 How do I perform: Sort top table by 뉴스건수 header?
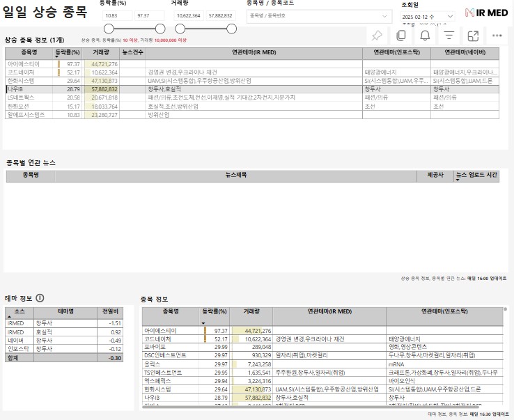(132, 53)
